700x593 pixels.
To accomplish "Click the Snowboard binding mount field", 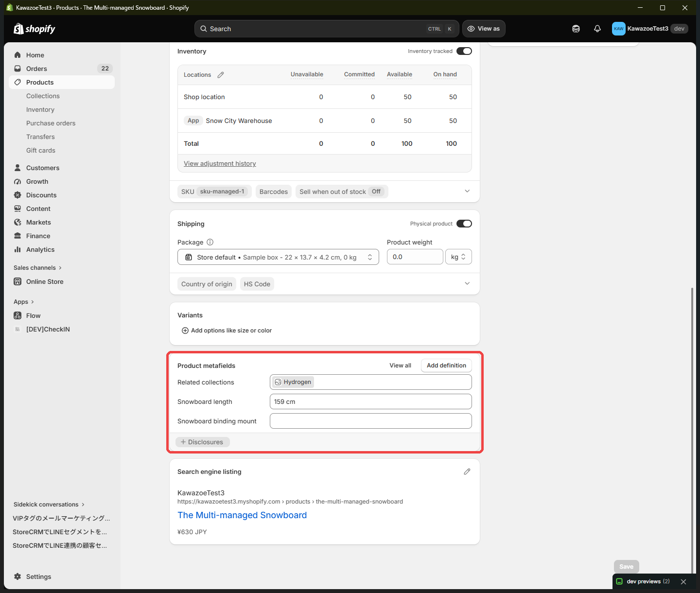I will 371,421.
